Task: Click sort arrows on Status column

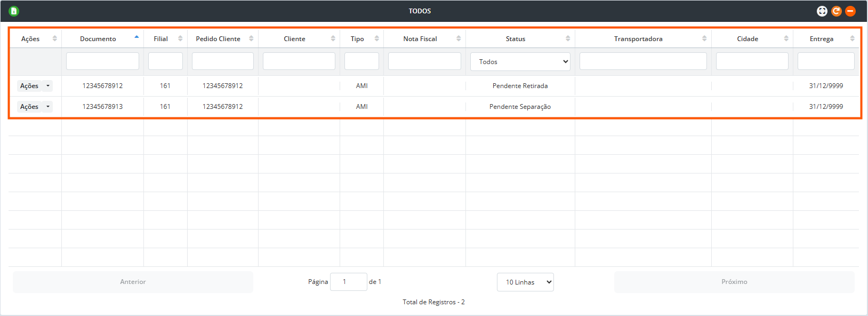Action: (x=568, y=38)
